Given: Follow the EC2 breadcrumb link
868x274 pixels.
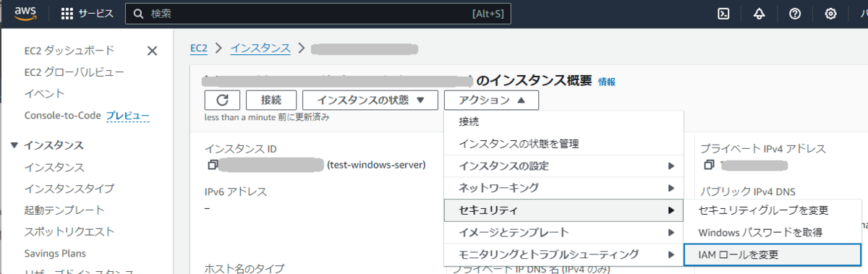Looking at the screenshot, I should pyautogui.click(x=199, y=48).
